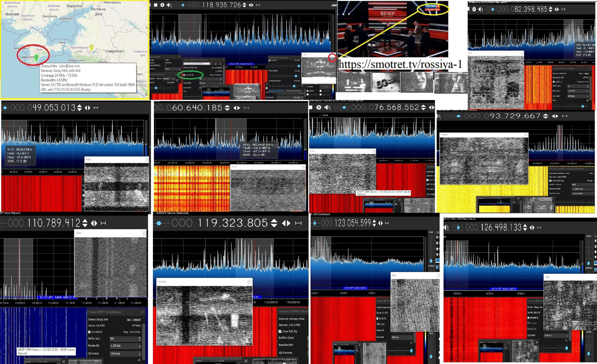Mute speaker icon in 118.935.726 window
This screenshot has width=597, height=364.
[169, 5]
